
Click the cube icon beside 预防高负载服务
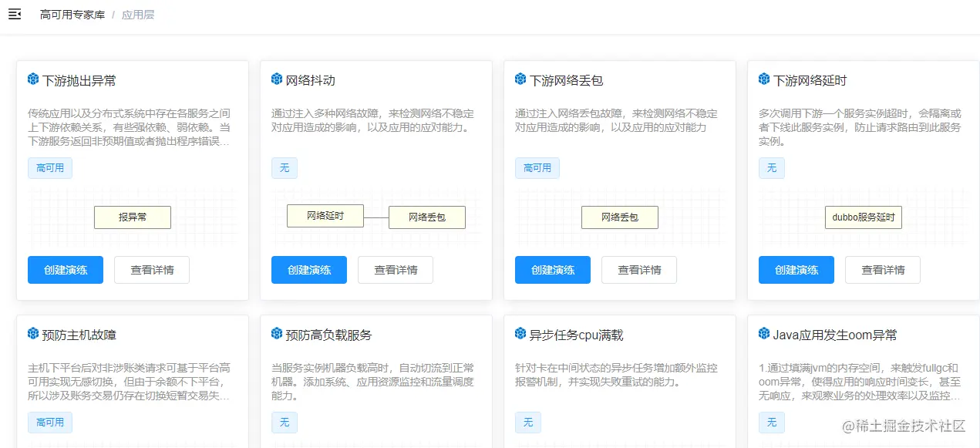coord(277,334)
